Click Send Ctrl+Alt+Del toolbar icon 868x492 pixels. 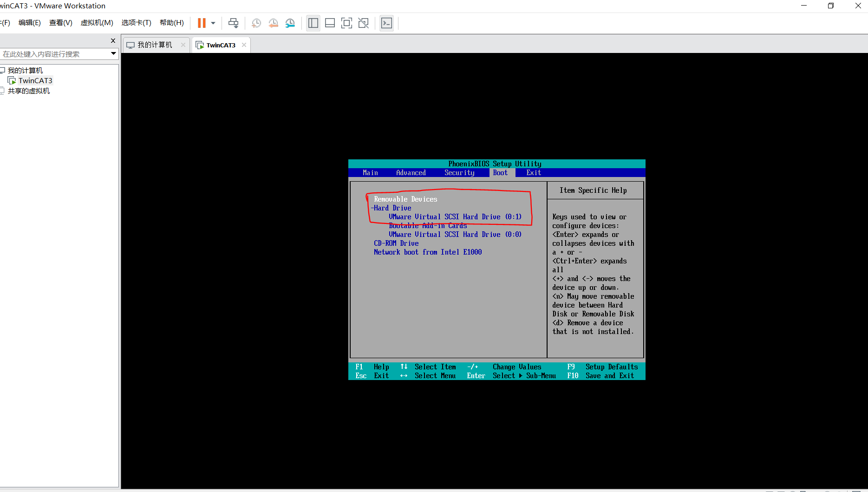pyautogui.click(x=233, y=23)
